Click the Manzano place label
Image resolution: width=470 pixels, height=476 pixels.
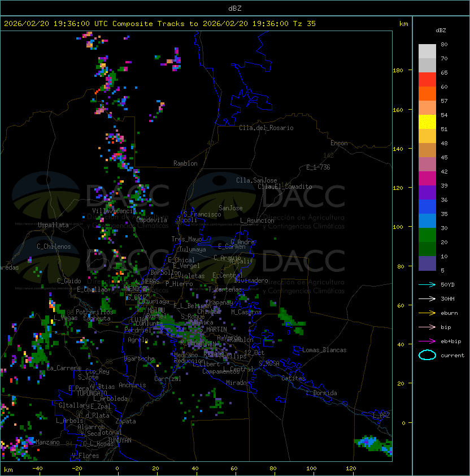(47, 442)
